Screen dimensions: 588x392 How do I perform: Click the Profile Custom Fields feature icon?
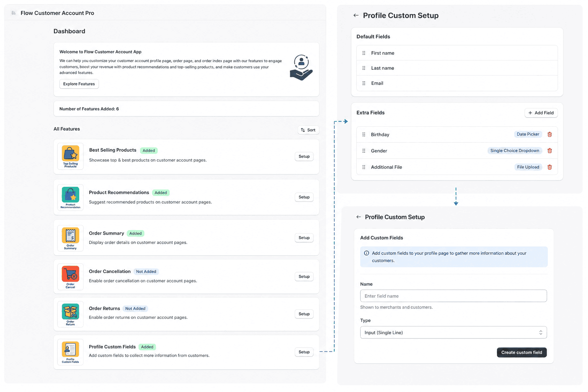(70, 352)
